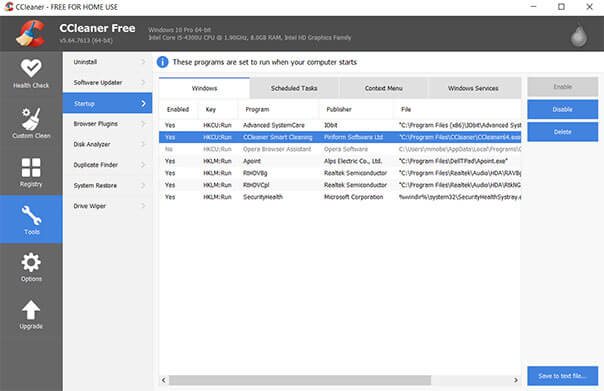Click the Opera Software publisher cell
The width and height of the screenshot is (604, 391).
pyautogui.click(x=346, y=149)
